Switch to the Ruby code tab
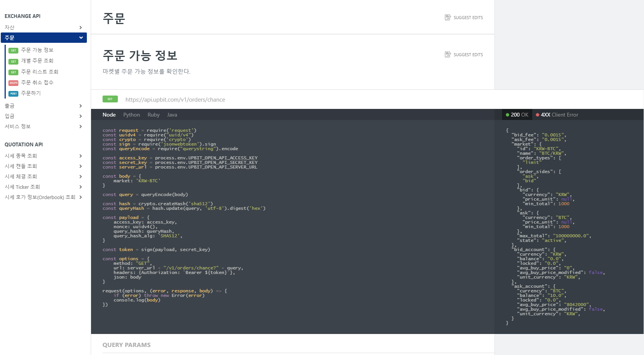 pyautogui.click(x=153, y=115)
